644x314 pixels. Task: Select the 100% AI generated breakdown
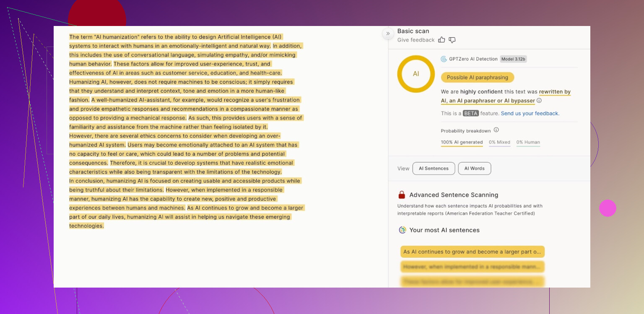click(462, 143)
